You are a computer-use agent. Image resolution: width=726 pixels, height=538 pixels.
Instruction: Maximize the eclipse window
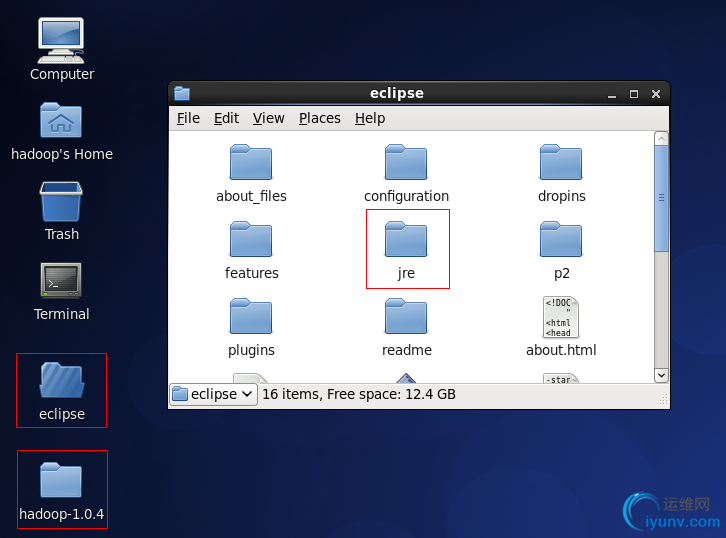(634, 94)
